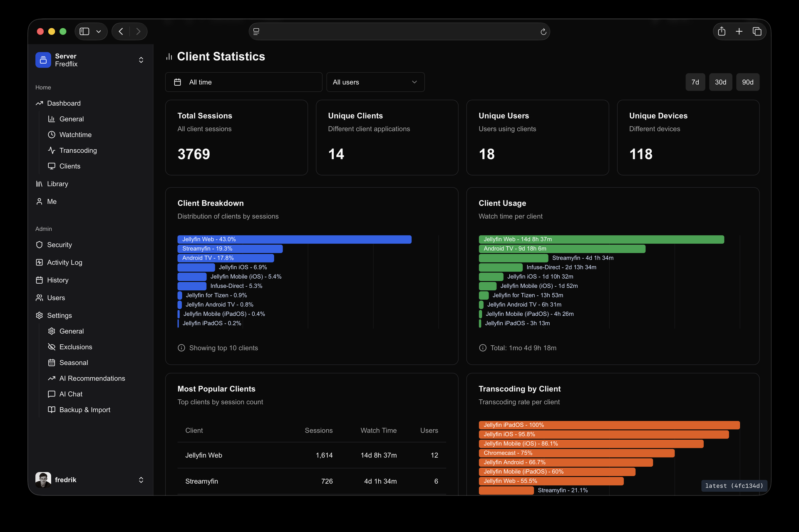The width and height of the screenshot is (799, 532).
Task: Click the AI Chat bubble icon
Action: (52, 394)
